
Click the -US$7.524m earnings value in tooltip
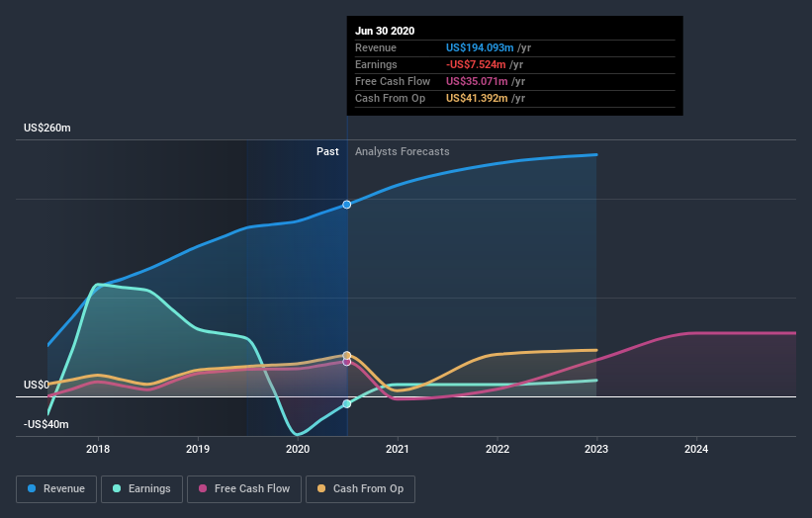tap(476, 64)
